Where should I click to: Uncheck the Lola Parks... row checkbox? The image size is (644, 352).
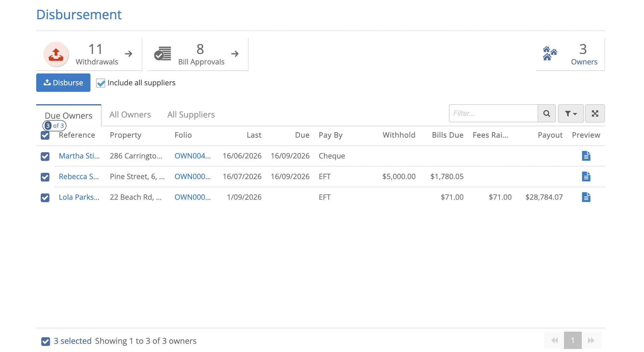point(45,197)
